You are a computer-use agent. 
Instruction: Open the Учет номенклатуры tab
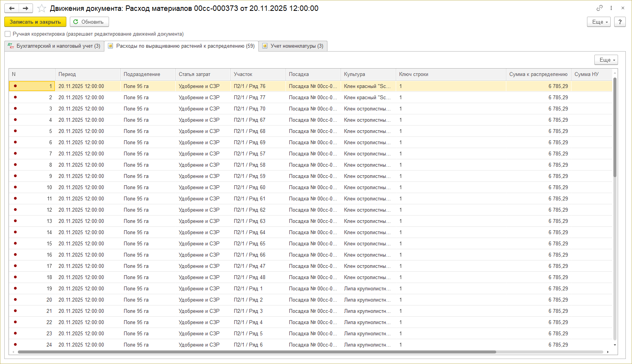coord(293,46)
